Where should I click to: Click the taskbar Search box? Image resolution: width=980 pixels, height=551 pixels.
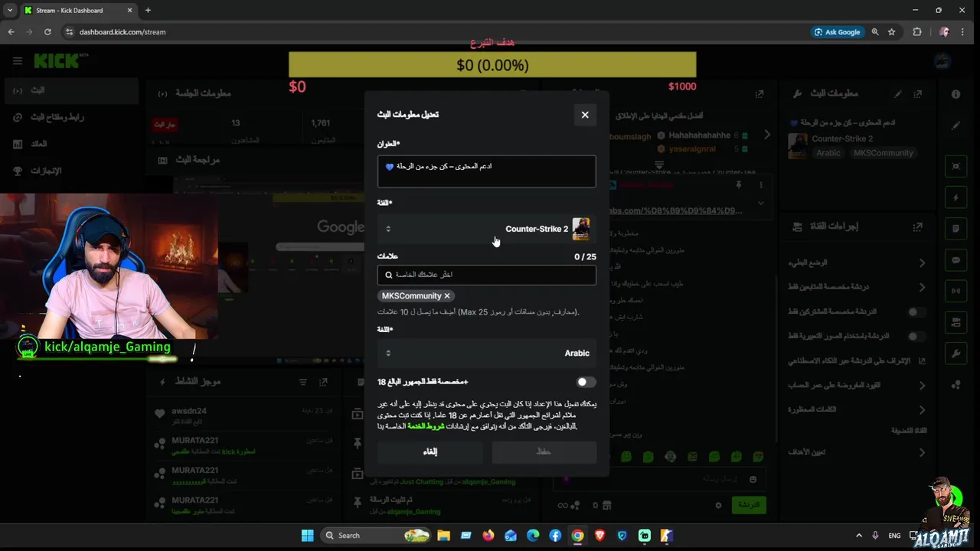376,536
